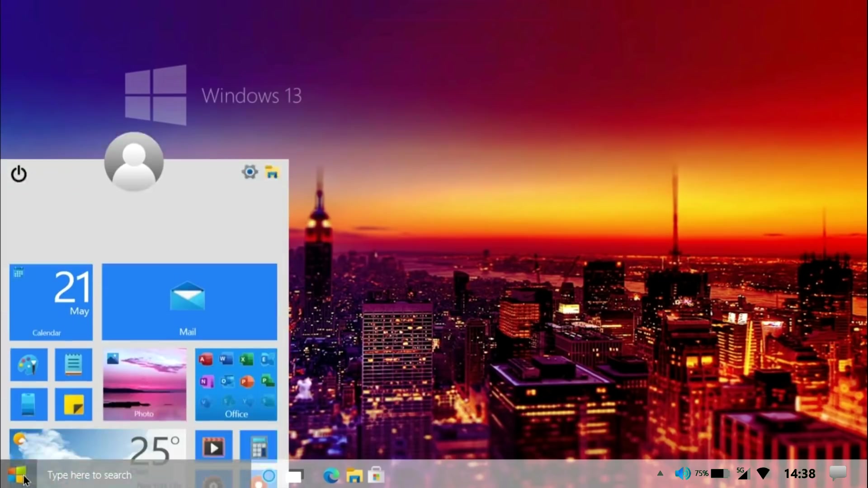Screen dimensions: 868x488
Task: Open Settings via the gear icon
Action: point(249,172)
